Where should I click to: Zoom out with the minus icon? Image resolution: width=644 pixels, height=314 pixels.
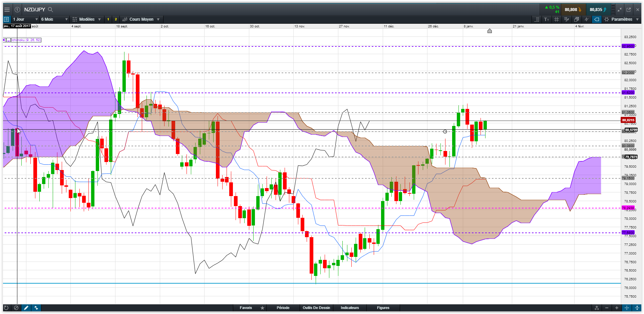pyautogui.click(x=607, y=308)
